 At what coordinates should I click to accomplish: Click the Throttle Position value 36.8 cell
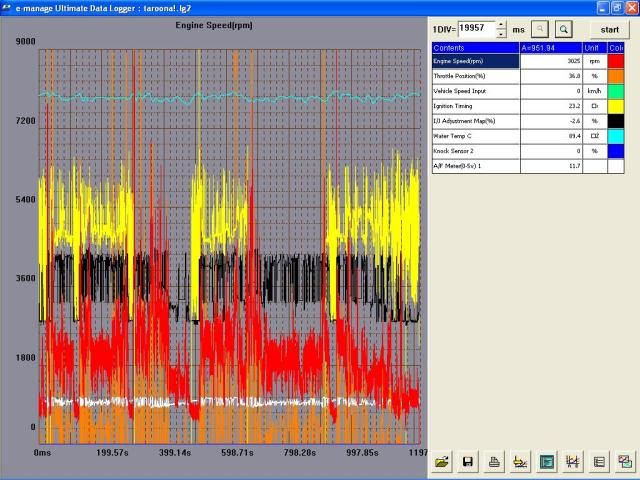(551, 76)
